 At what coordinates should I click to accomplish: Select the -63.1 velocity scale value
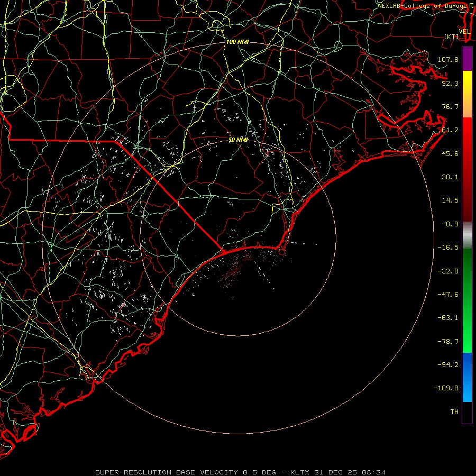pos(448,318)
